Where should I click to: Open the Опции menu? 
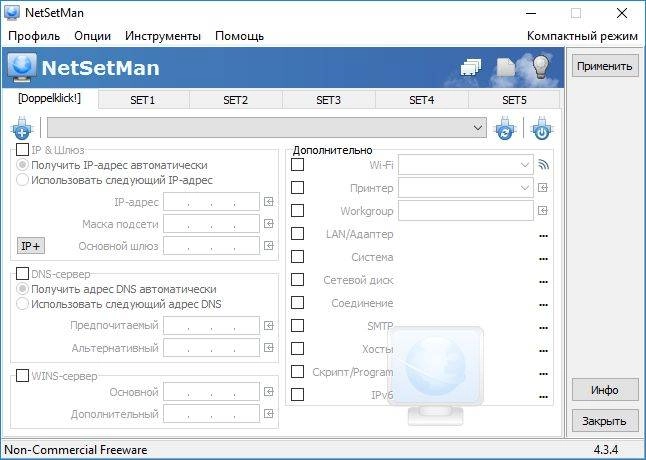coord(93,36)
